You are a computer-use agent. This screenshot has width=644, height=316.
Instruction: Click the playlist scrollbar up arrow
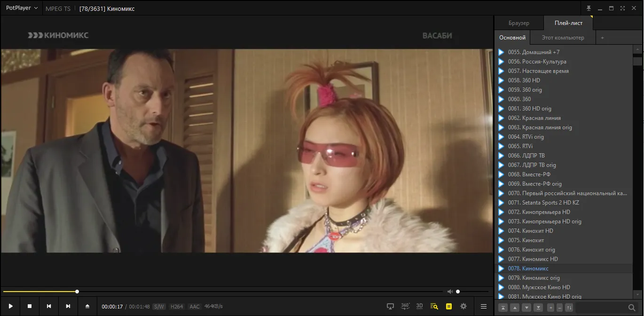[x=637, y=49]
